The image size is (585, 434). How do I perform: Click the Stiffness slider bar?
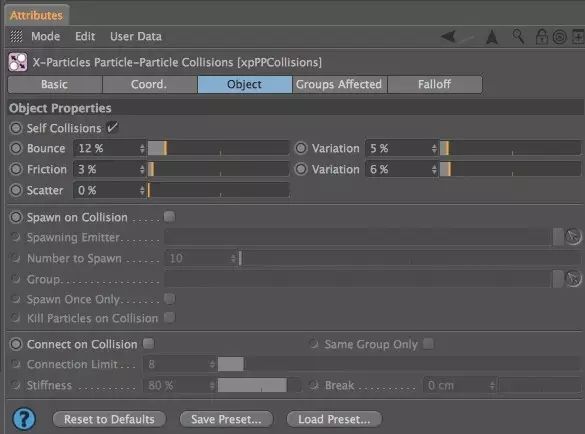(x=259, y=385)
